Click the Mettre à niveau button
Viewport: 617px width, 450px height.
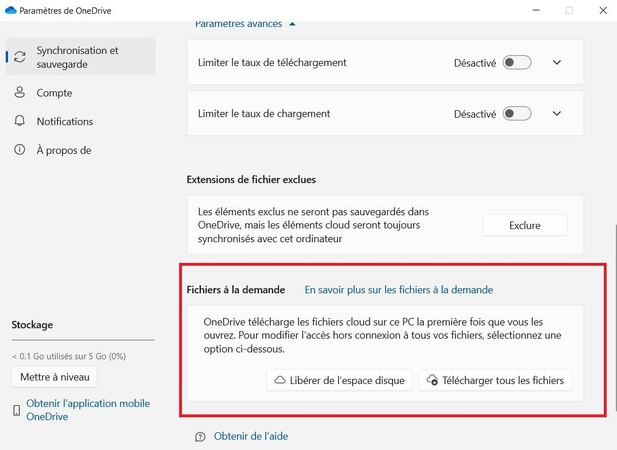(55, 377)
